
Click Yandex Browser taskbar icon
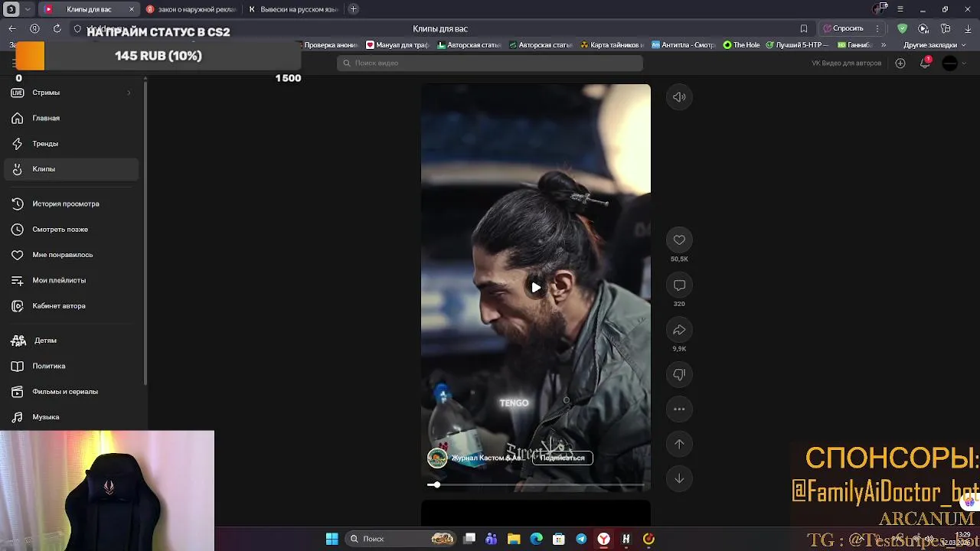(x=603, y=539)
